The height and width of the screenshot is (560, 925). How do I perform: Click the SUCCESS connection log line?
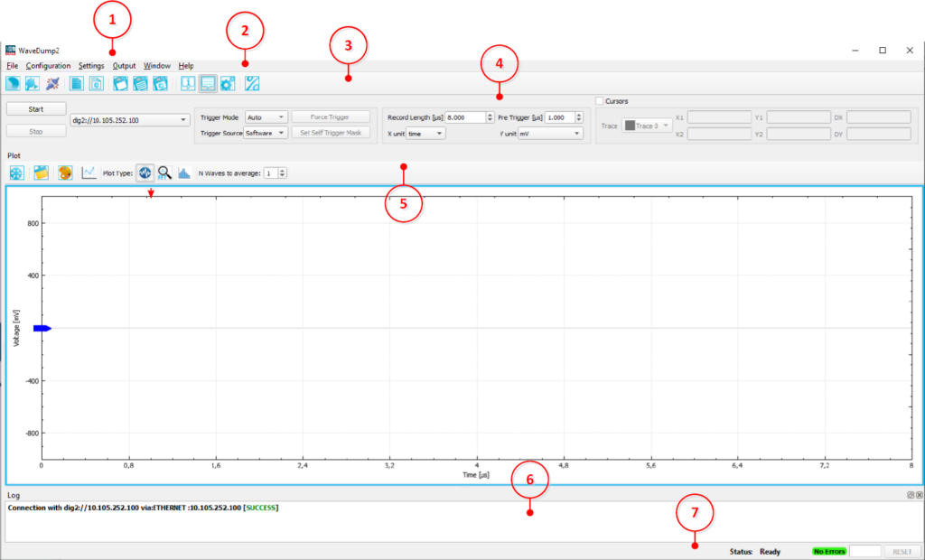143,508
